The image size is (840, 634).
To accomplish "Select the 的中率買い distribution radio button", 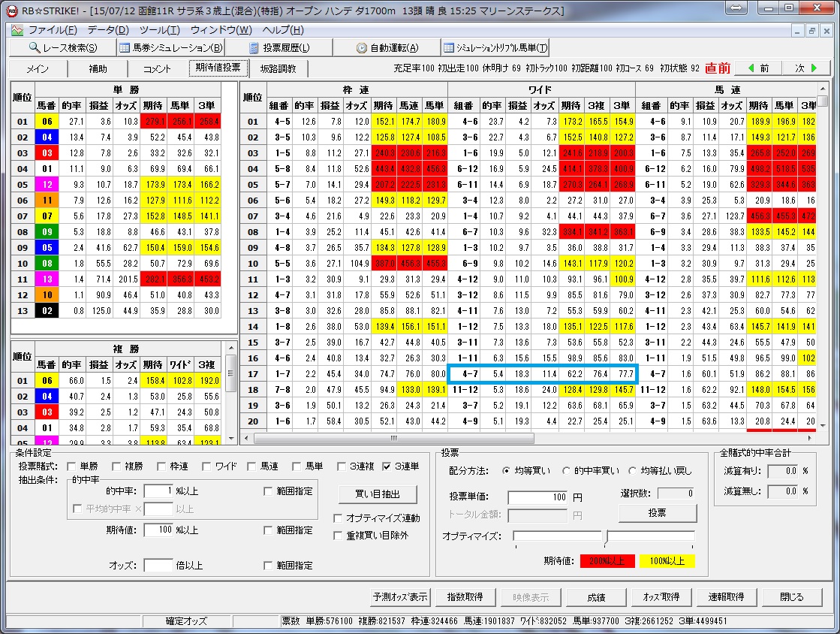I will tap(566, 470).
